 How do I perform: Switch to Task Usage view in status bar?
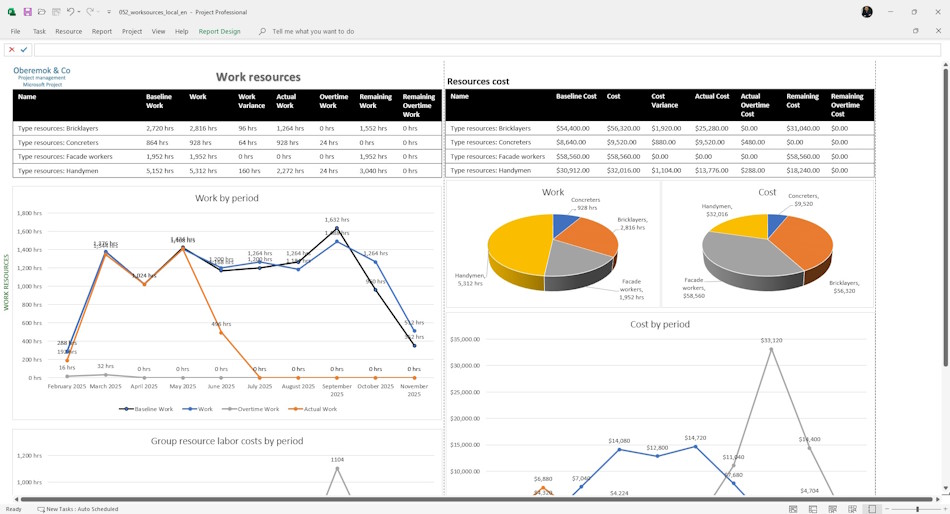point(813,509)
